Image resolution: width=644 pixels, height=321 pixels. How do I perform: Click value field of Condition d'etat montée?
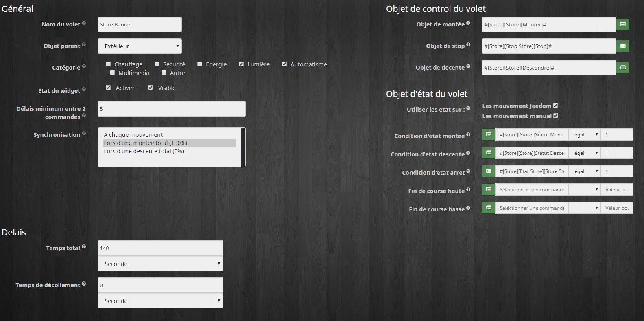(x=617, y=134)
